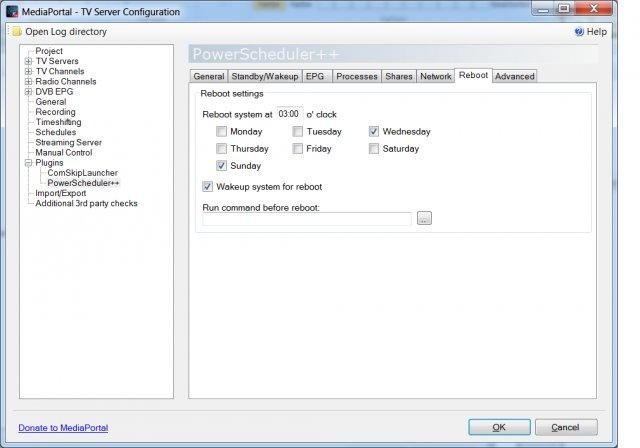Enable Tuesday reboot checkbox
Screen dimensions: 640x448
(x=298, y=131)
